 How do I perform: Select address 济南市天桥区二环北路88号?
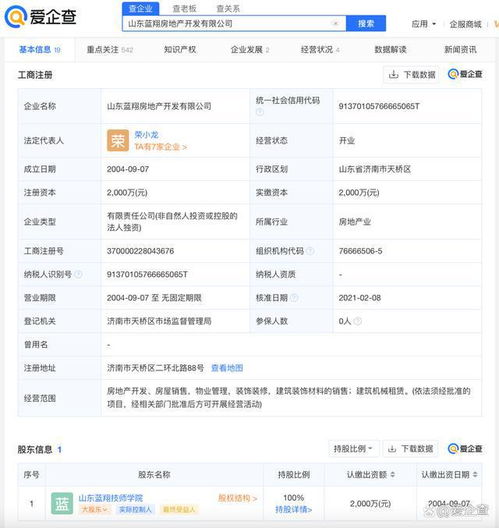pos(156,368)
